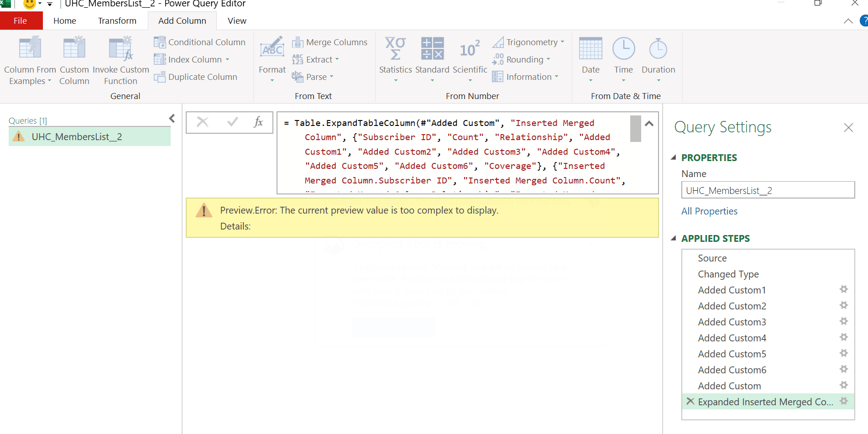Open Standard number operations
Viewport: 868px width, 434px height.
[x=432, y=59]
